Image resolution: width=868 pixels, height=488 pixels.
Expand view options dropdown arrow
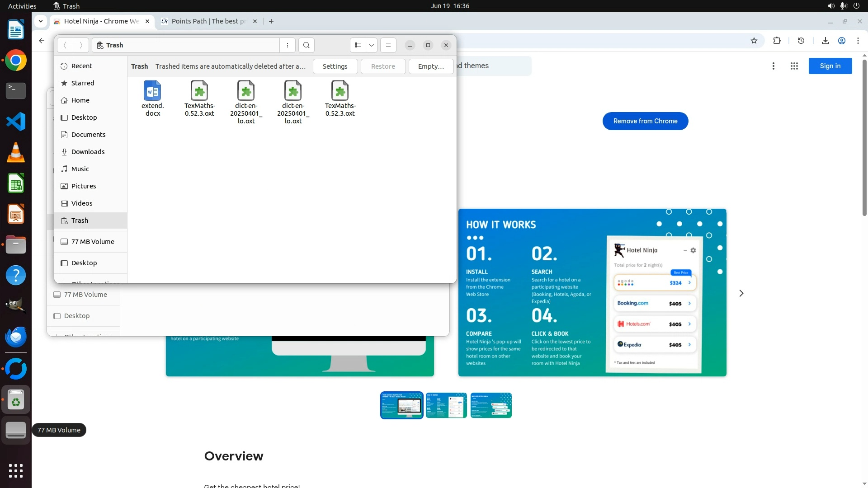372,45
